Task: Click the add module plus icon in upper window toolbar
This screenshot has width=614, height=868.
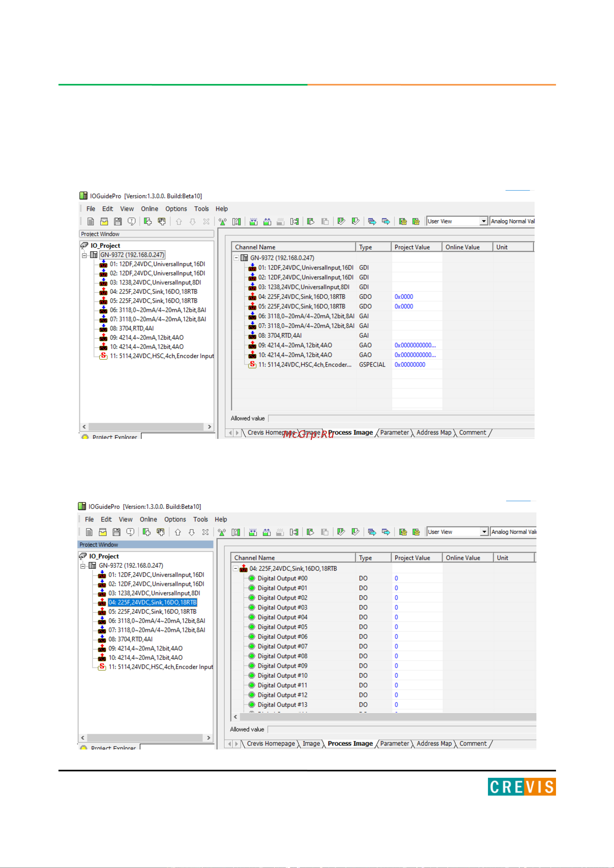Action: pyautogui.click(x=148, y=222)
